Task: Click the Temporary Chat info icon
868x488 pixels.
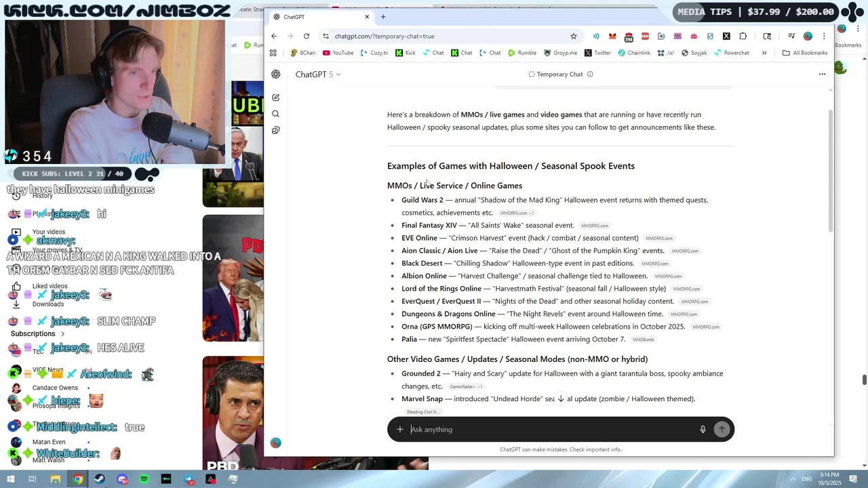Action: (590, 75)
